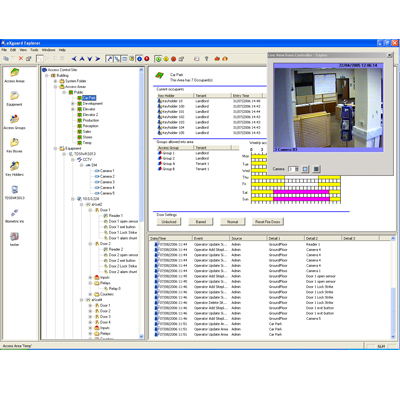400x400 pixels.
Task: Expand the System Folder node
Action: coord(55,81)
